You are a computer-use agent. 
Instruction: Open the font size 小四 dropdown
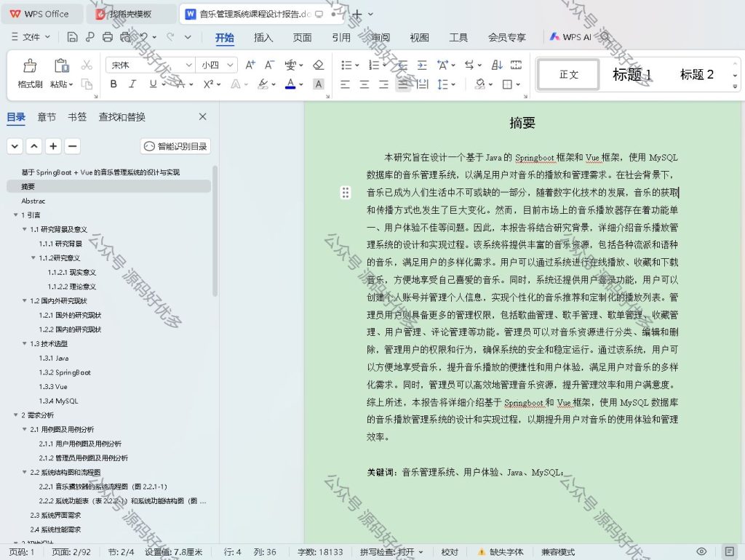230,65
